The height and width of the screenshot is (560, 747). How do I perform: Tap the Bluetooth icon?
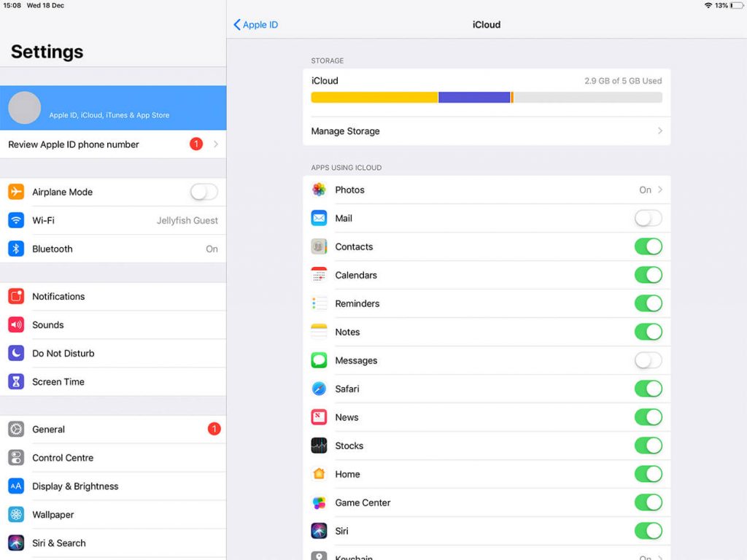click(16, 249)
